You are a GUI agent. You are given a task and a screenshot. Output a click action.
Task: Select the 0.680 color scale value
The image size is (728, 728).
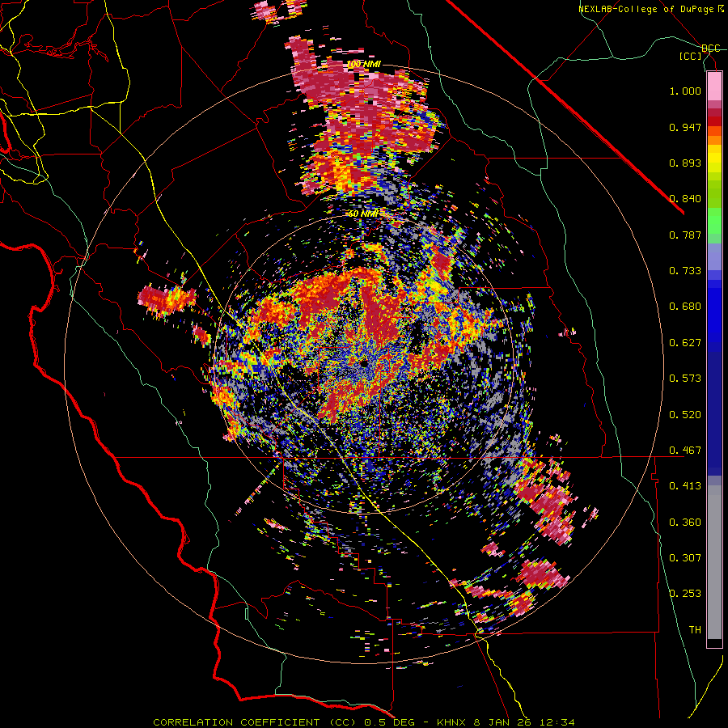685,307
